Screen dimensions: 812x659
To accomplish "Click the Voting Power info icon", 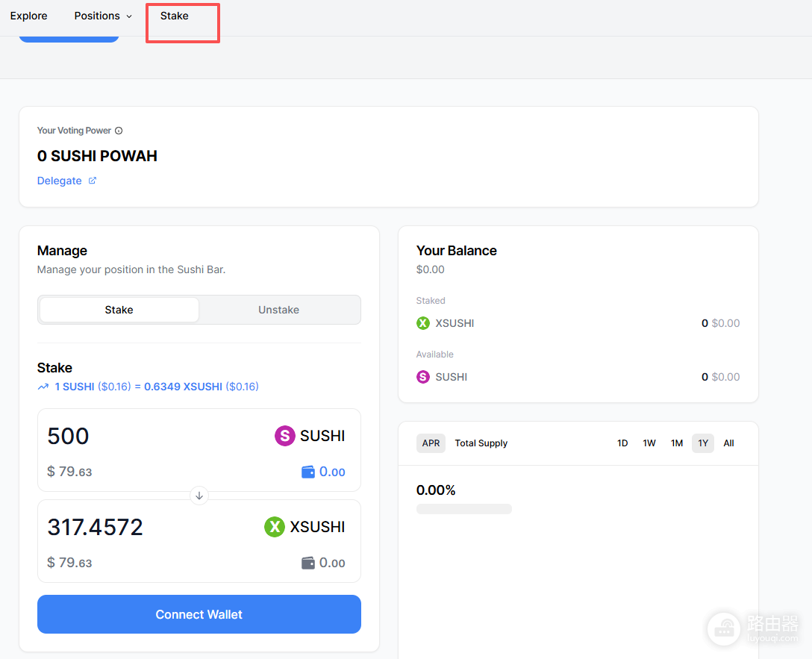I will (119, 131).
